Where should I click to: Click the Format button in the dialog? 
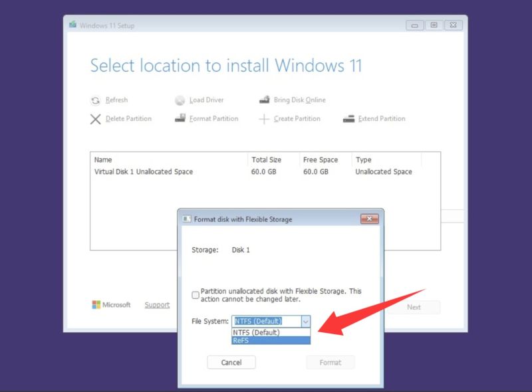(x=331, y=363)
